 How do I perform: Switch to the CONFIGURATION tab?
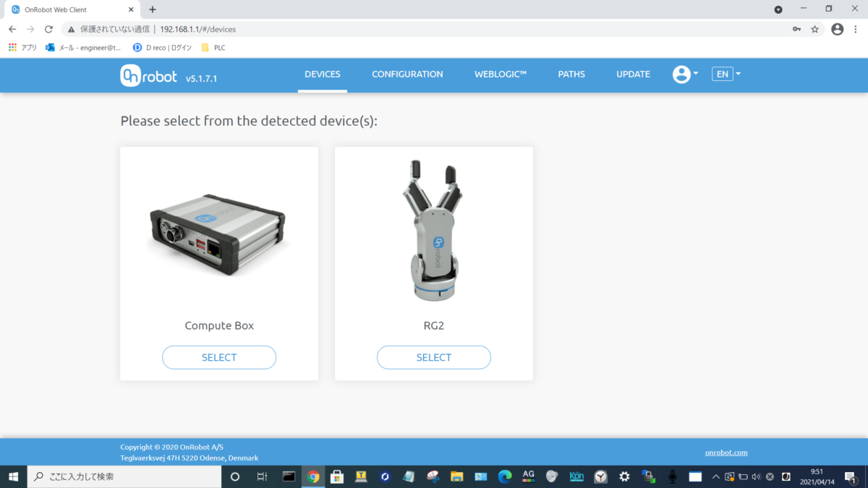(x=407, y=74)
